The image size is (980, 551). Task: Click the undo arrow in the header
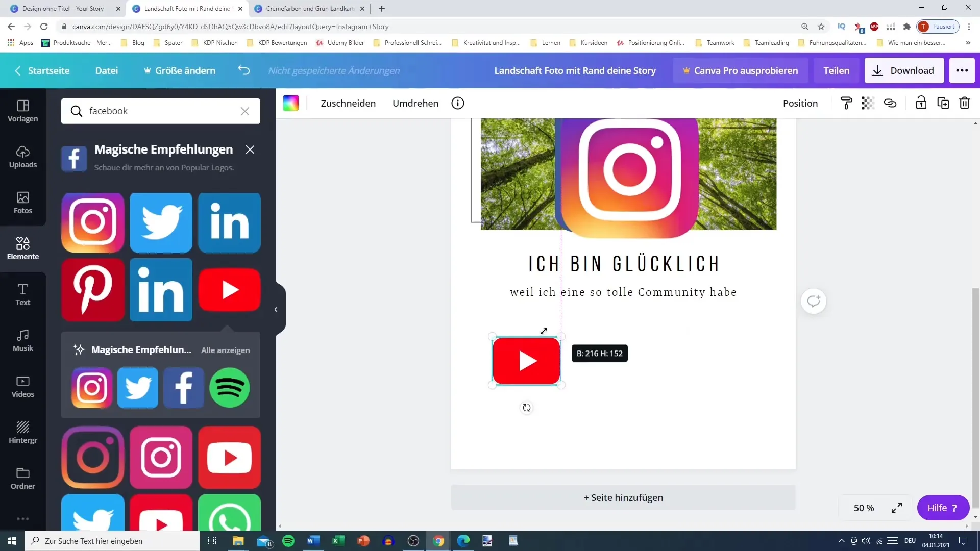pos(244,70)
